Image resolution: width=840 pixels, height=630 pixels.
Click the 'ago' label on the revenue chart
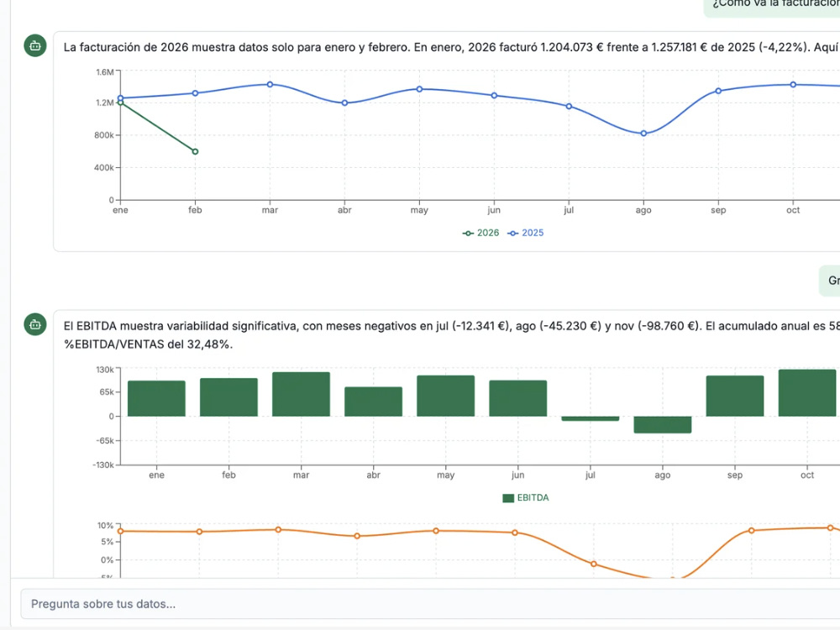(643, 210)
